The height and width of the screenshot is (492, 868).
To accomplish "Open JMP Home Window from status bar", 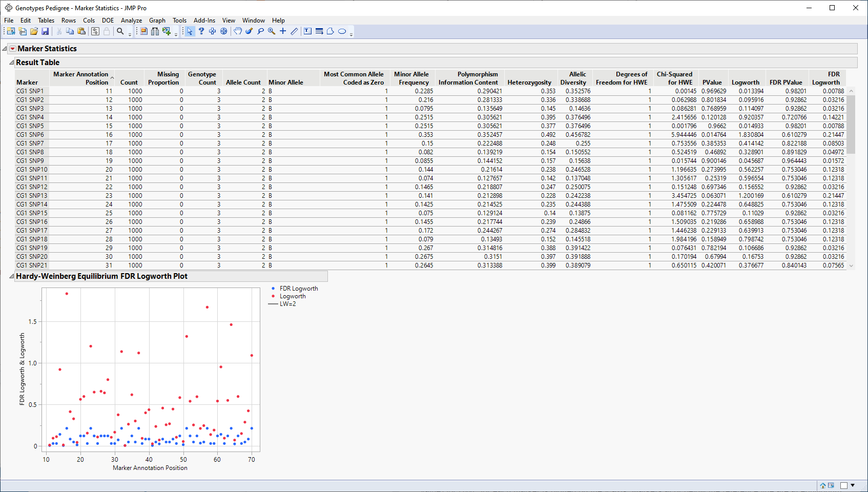I will pos(823,485).
